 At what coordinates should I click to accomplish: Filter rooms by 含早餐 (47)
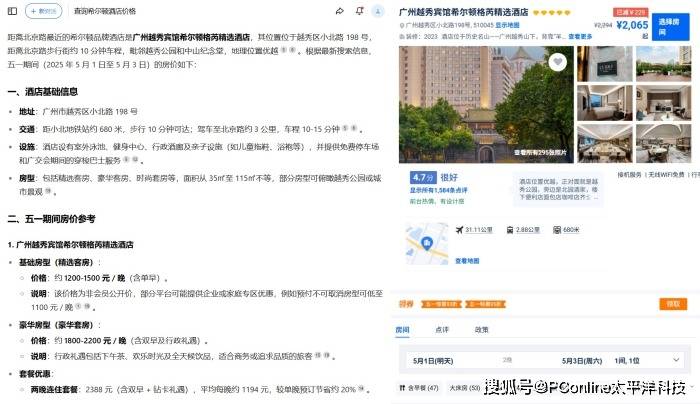coord(419,388)
